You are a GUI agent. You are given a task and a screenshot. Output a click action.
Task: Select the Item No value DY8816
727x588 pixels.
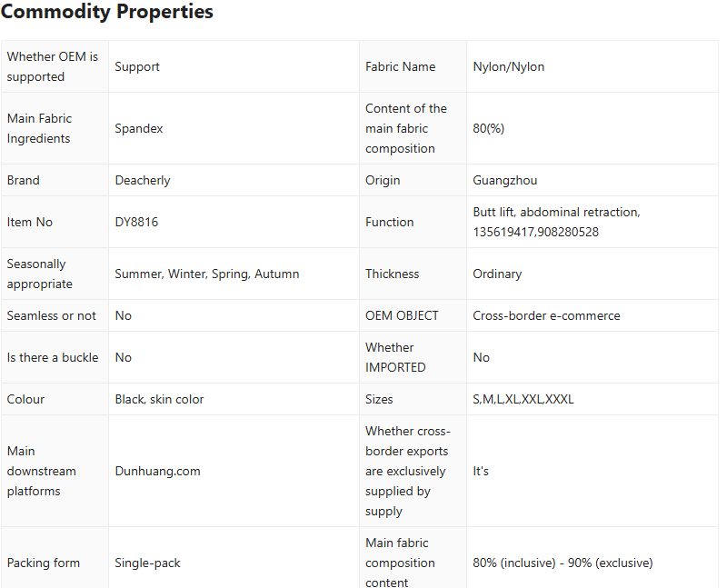point(136,222)
